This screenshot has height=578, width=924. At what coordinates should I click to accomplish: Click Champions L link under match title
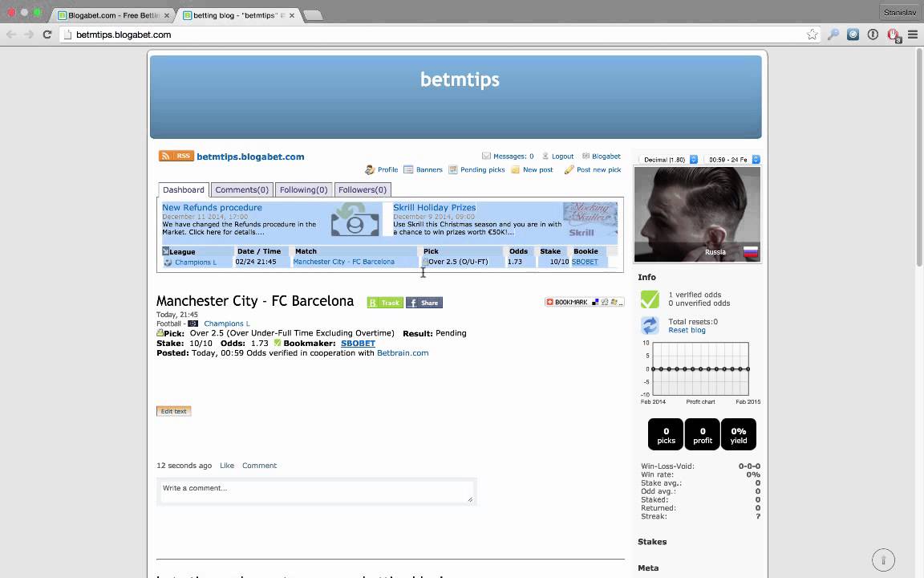pos(227,324)
